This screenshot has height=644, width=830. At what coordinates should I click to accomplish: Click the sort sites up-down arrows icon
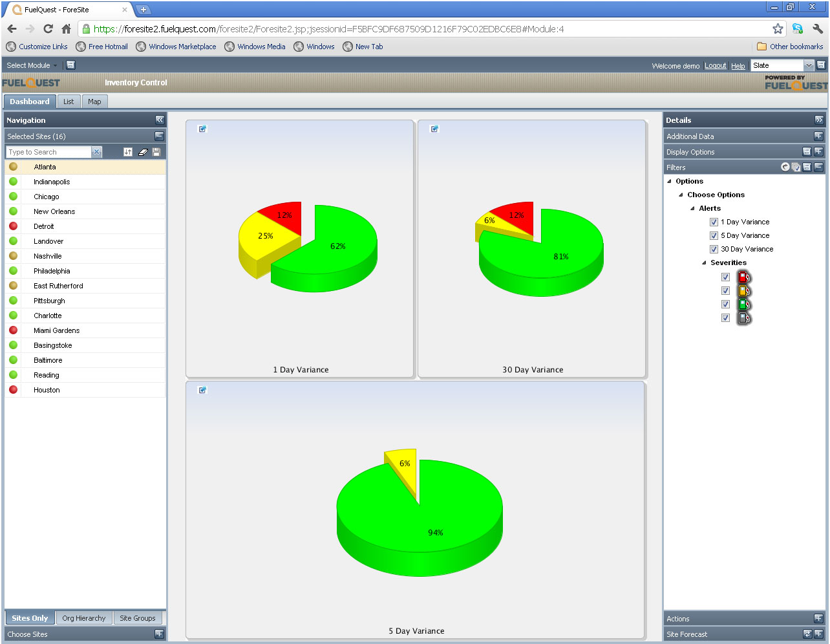pyautogui.click(x=128, y=152)
